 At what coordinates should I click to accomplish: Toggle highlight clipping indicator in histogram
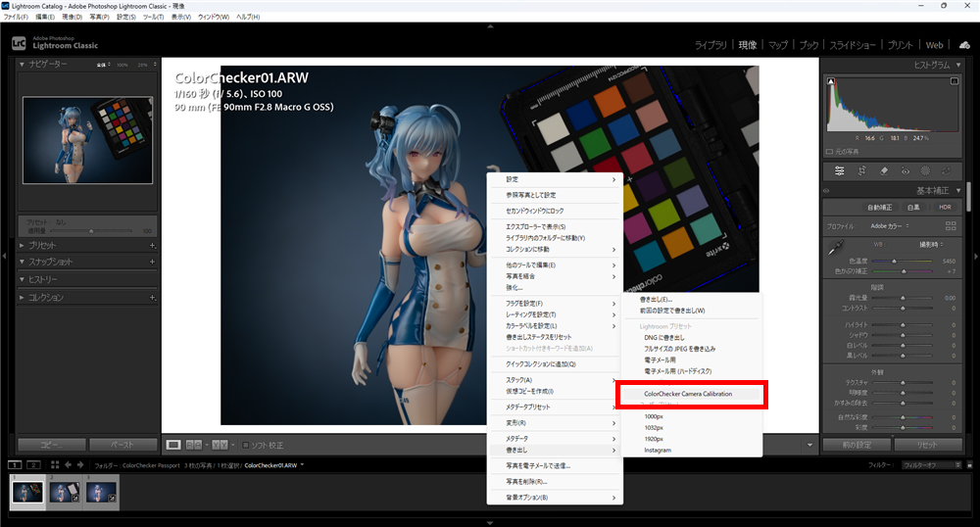955,81
